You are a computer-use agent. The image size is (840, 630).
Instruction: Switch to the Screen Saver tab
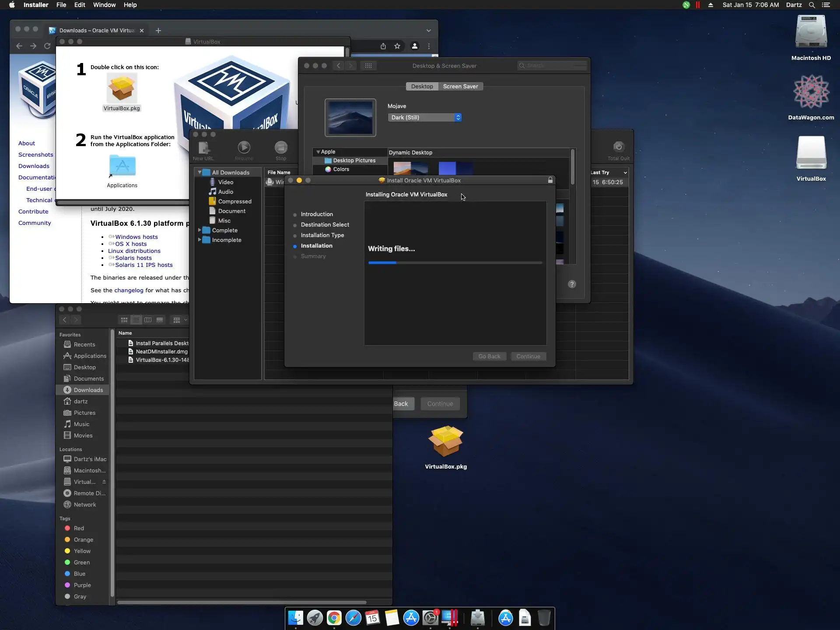(x=460, y=86)
